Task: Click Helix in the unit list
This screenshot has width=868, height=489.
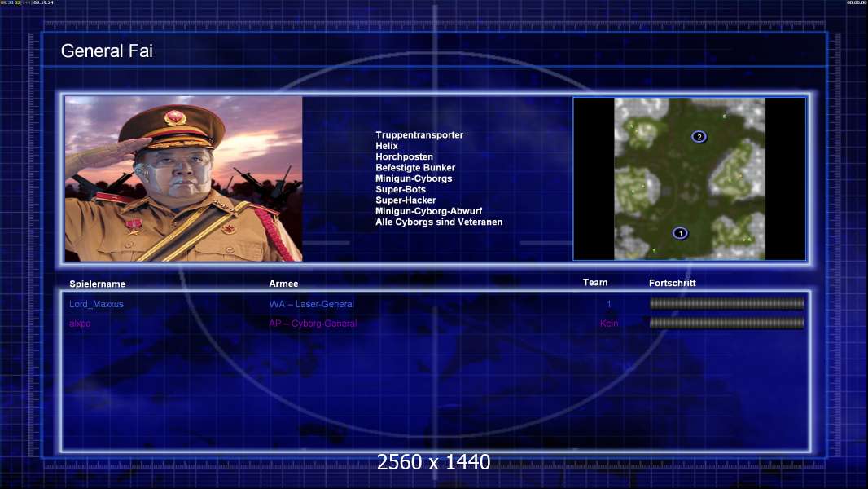Action: [x=387, y=146]
